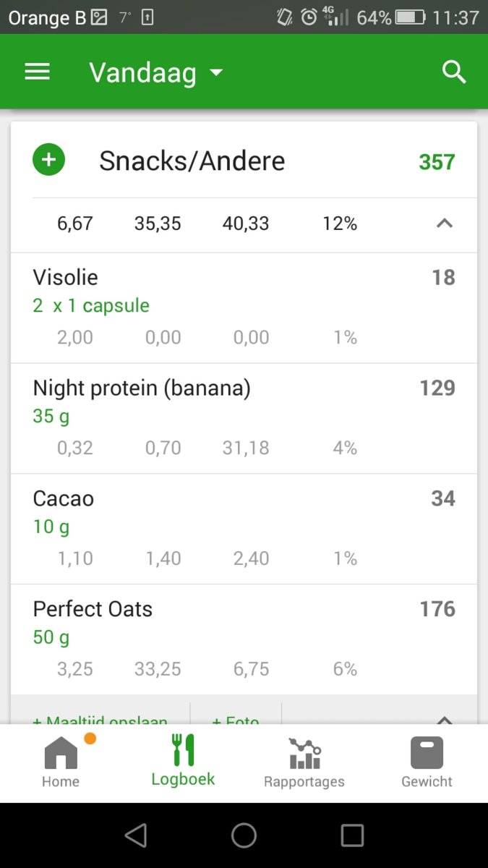Toggle the chevron beside Maaltijd opslaan
The image size is (488, 868).
[445, 719]
